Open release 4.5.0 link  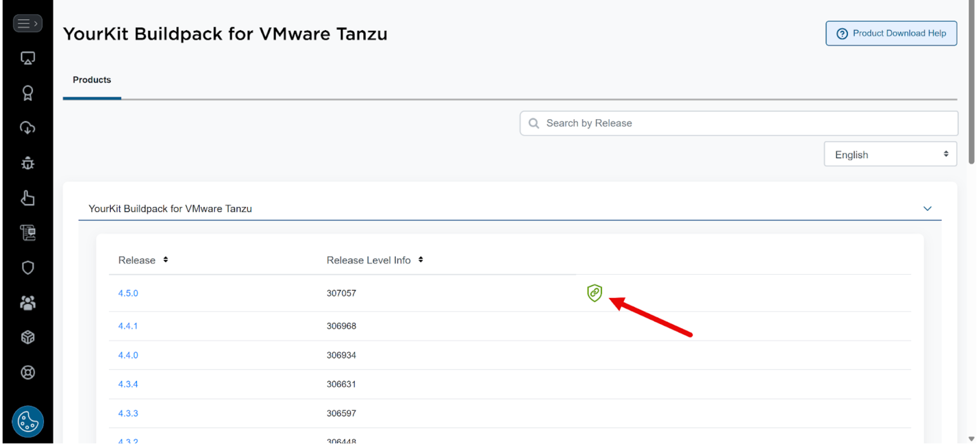click(x=128, y=294)
